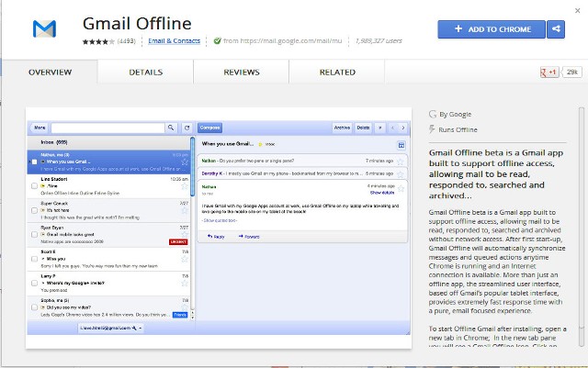Click the layout toggle icon beside conversation title

pos(401,145)
